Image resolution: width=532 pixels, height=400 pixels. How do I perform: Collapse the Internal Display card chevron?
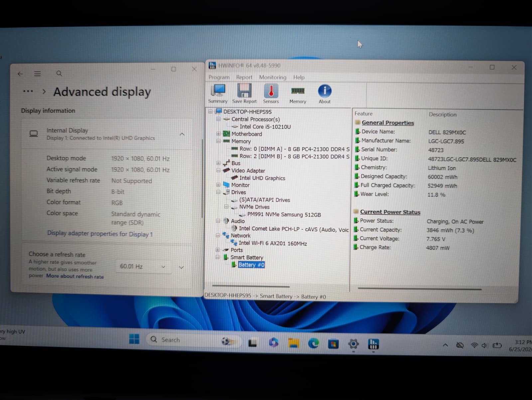click(182, 134)
